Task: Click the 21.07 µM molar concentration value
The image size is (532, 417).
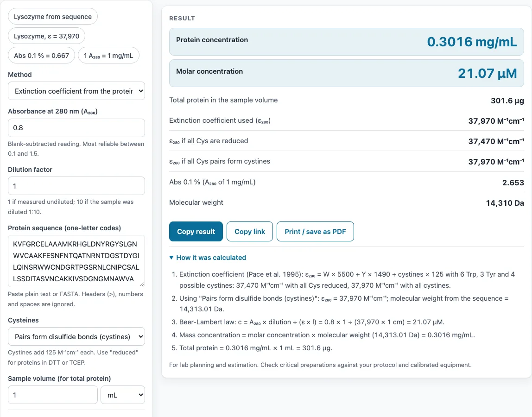Action: point(487,73)
